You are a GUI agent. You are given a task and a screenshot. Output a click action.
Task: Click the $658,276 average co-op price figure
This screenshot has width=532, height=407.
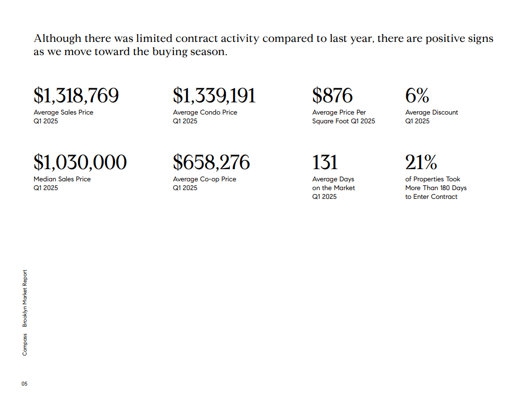tap(211, 162)
